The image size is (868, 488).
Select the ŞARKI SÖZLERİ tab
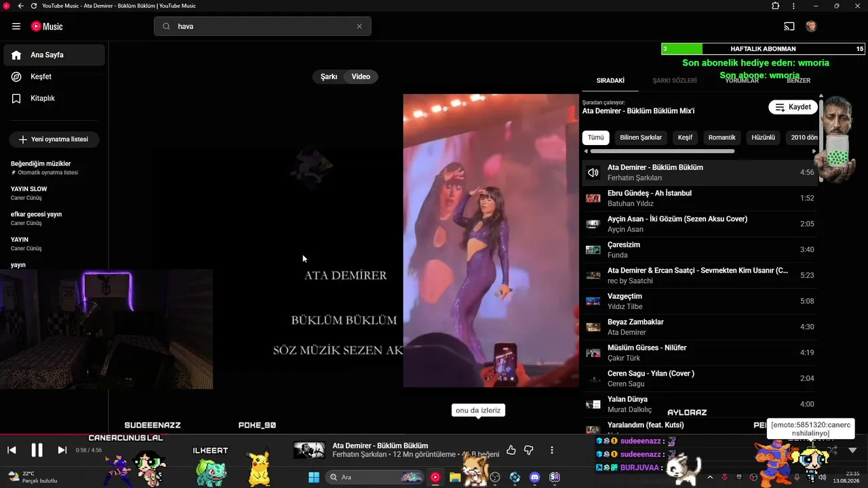pyautogui.click(x=675, y=81)
